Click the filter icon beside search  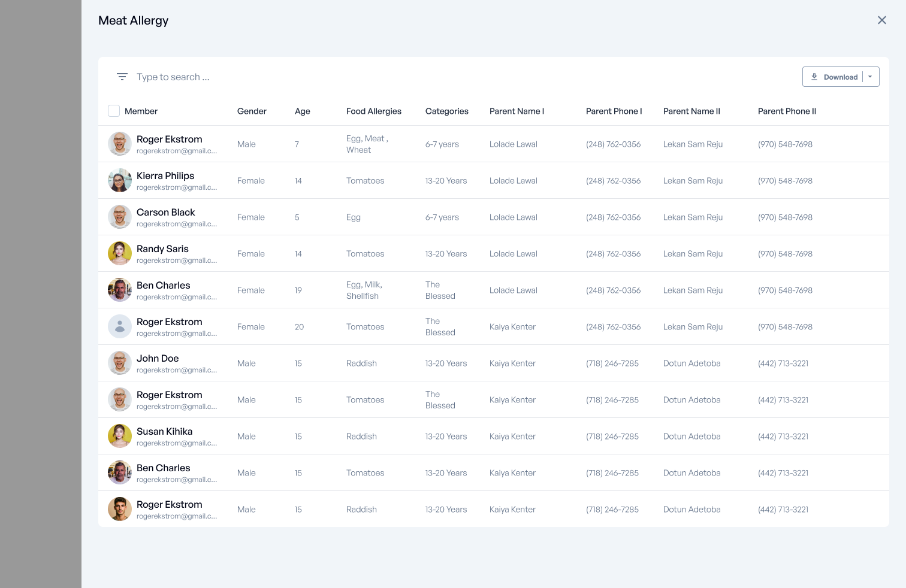[122, 77]
